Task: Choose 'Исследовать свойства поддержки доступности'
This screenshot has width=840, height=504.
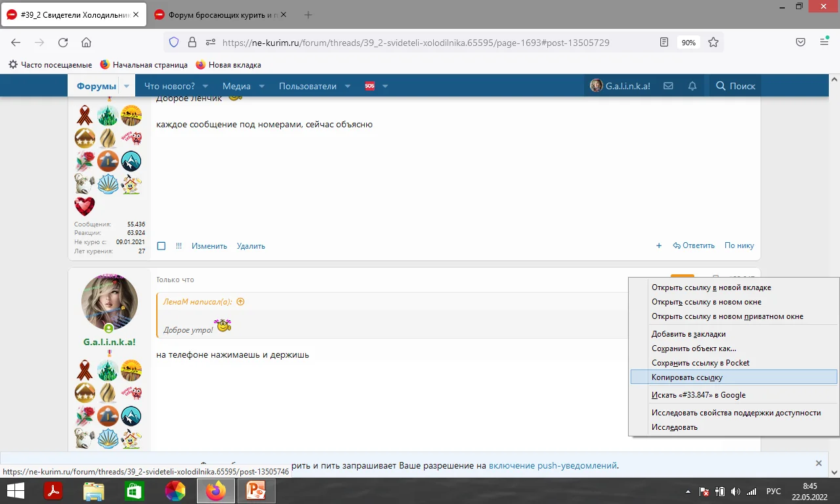Action: (734, 413)
